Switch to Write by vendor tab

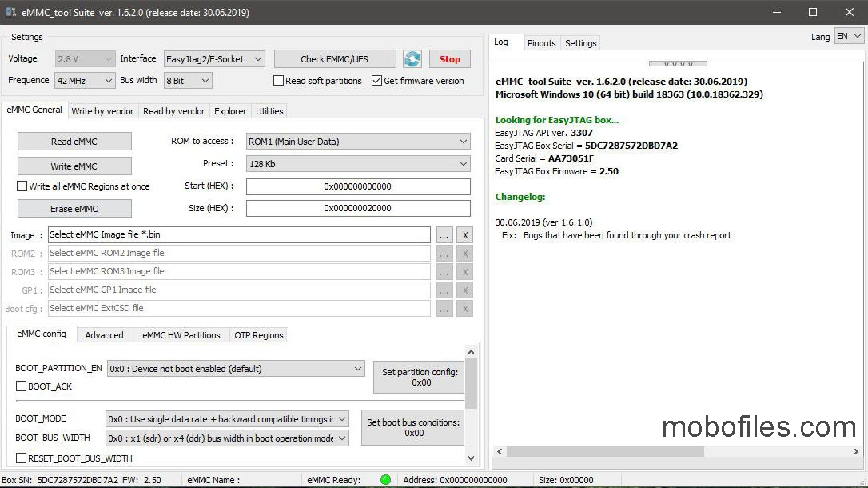[x=102, y=111]
